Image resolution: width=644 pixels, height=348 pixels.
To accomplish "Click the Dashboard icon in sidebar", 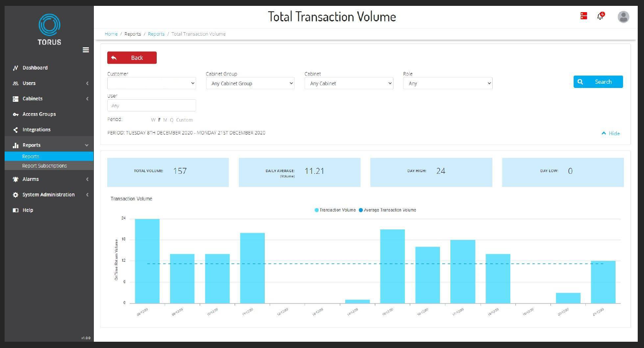I will [x=16, y=68].
